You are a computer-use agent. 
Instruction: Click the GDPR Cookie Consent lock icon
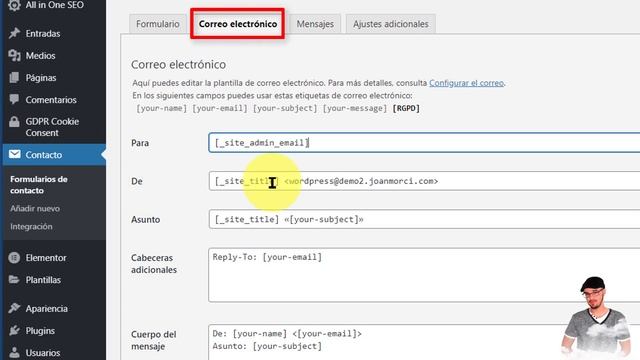click(14, 122)
